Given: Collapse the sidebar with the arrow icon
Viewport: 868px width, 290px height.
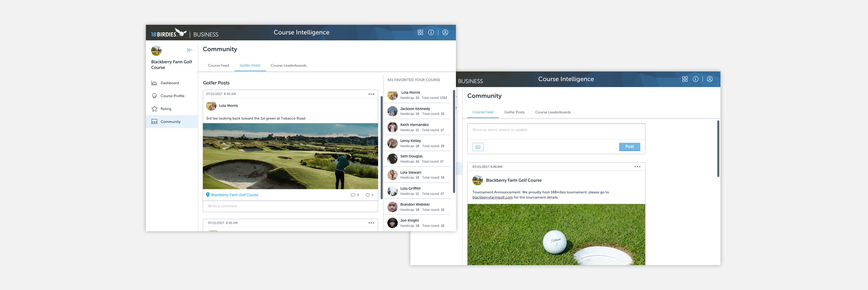Looking at the screenshot, I should [x=190, y=50].
